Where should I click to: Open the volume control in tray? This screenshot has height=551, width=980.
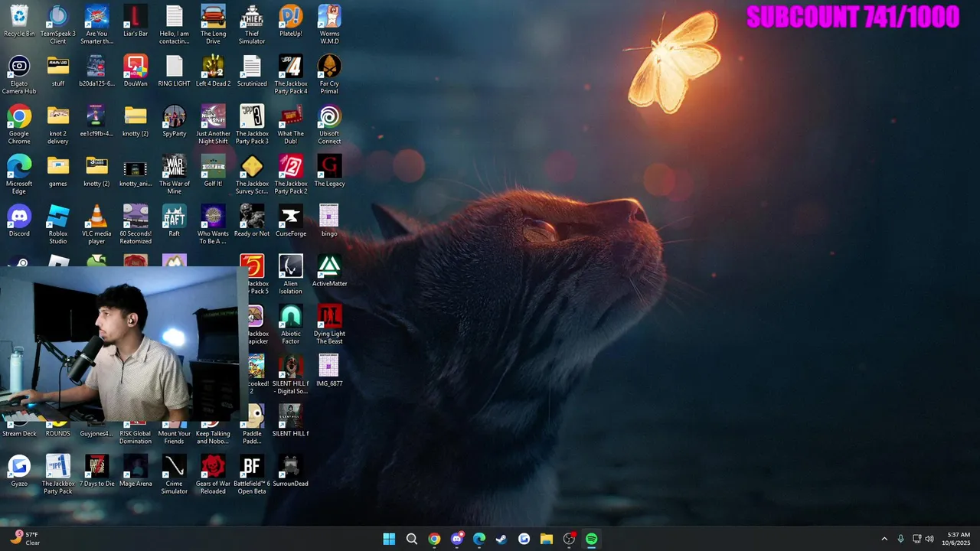point(929,539)
